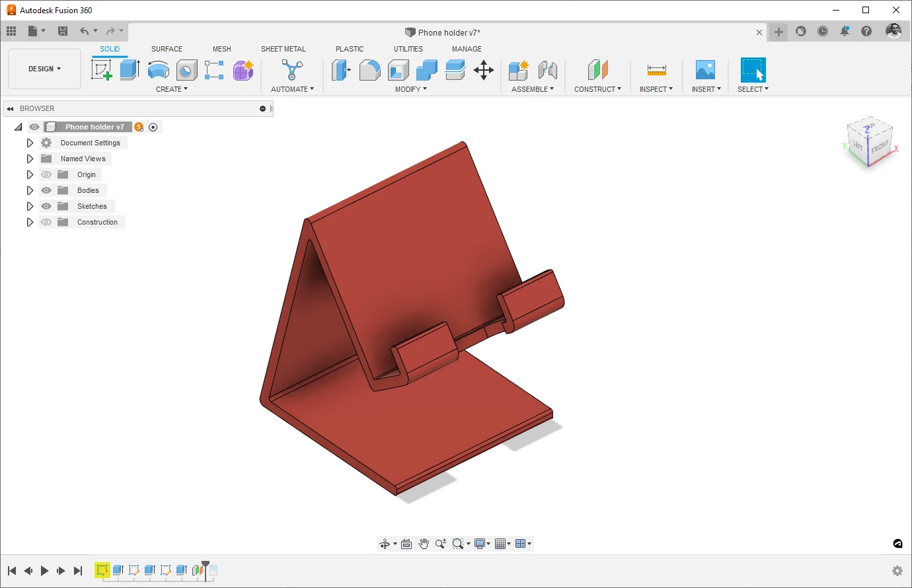Hide the Sketches folder
This screenshot has width=912, height=588.
point(46,206)
